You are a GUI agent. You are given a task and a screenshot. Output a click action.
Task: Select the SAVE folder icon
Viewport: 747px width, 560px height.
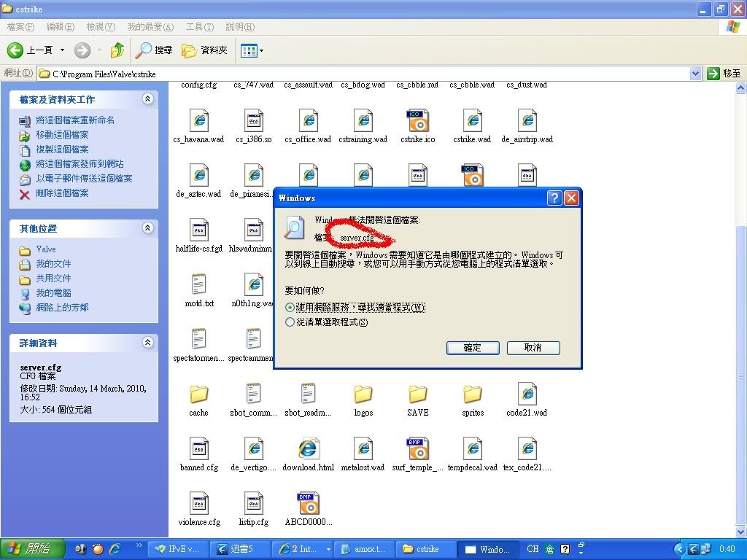pos(418,394)
